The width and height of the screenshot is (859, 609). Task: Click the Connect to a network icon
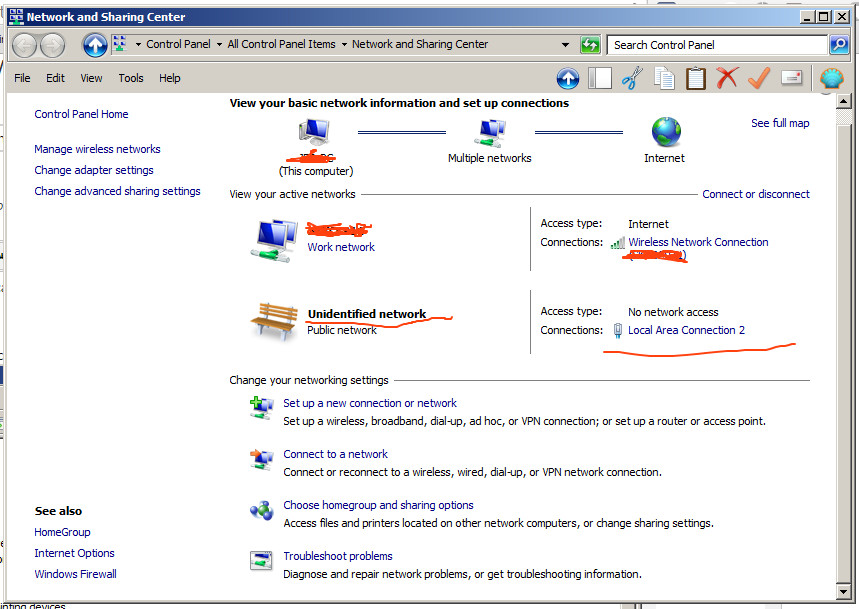pyautogui.click(x=261, y=459)
